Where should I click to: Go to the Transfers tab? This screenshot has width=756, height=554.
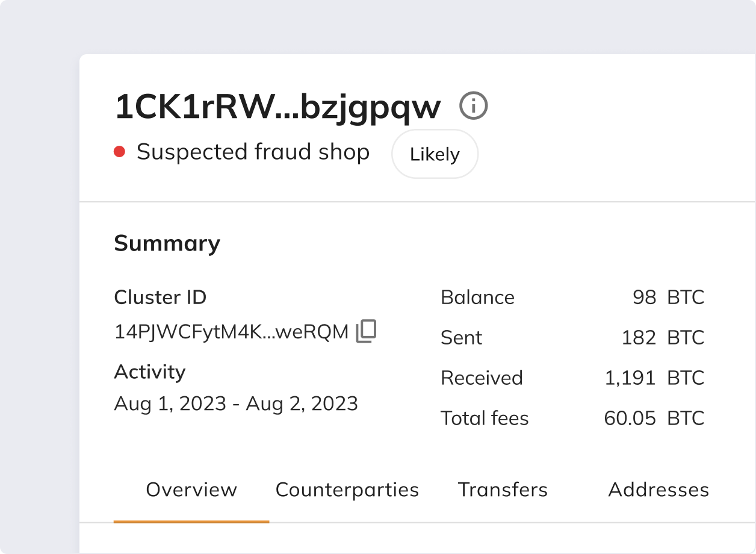coord(503,490)
